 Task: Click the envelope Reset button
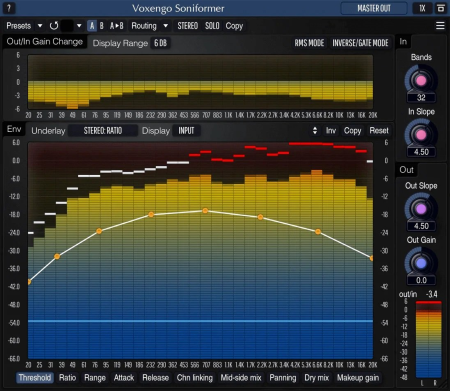coord(379,131)
